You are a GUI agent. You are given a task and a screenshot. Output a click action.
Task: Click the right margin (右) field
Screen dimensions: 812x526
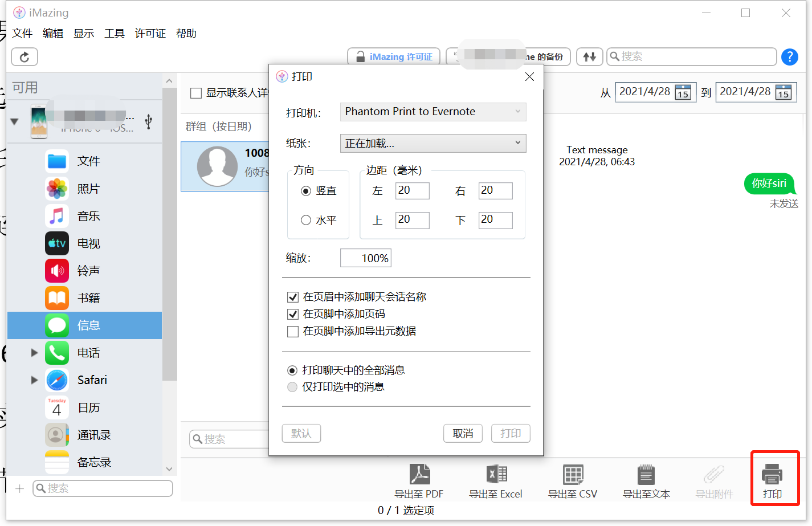click(x=496, y=191)
